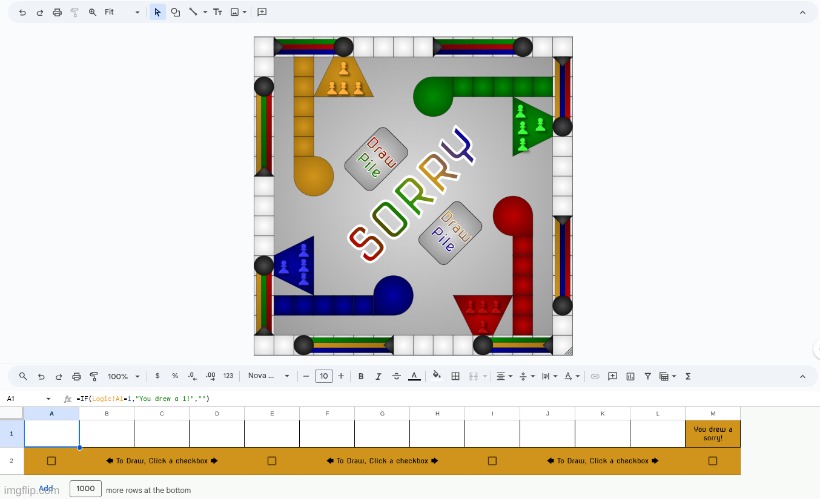Open the 100% zoom dropdown
This screenshot has height=499, width=820.
tap(123, 376)
